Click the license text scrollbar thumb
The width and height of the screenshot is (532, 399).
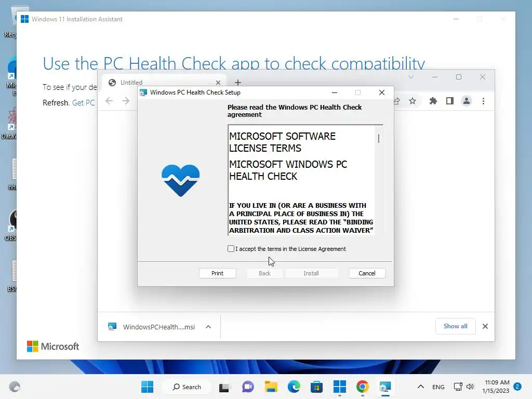pos(379,138)
